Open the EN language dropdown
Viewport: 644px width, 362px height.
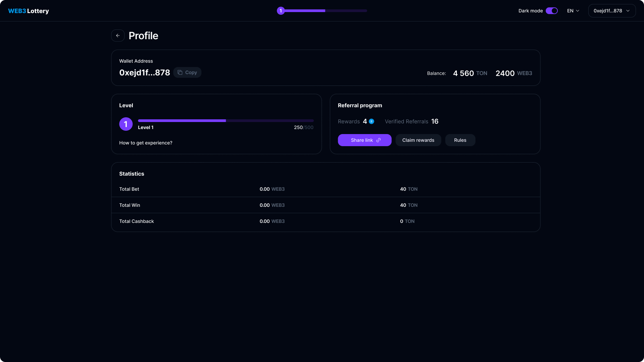[573, 11]
